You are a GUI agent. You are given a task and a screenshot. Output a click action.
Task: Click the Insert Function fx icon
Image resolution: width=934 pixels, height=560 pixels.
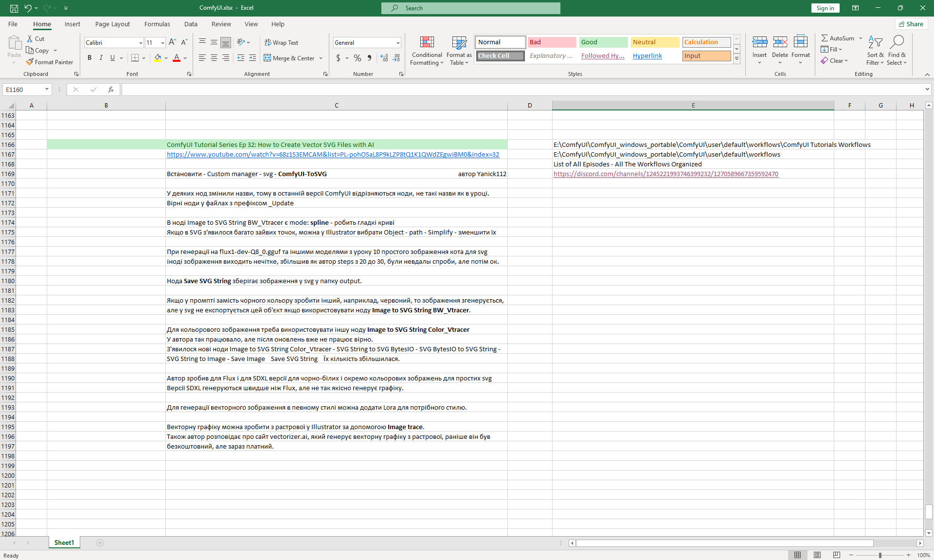111,90
